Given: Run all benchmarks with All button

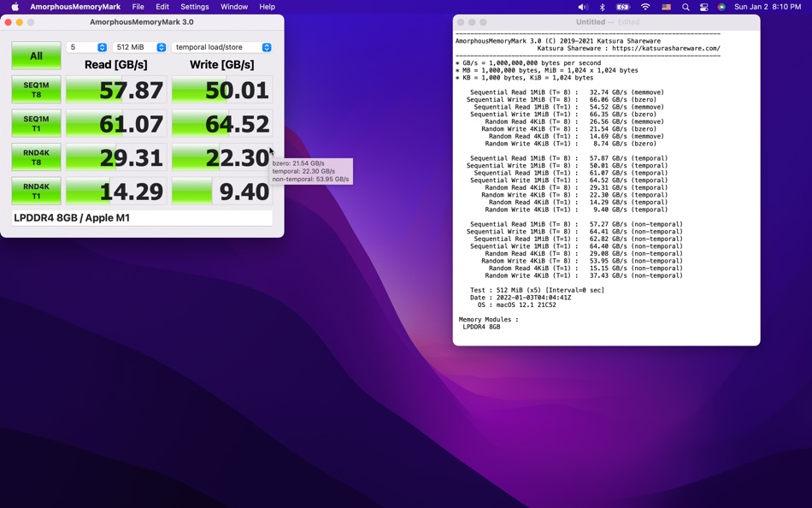Looking at the screenshot, I should click(x=36, y=56).
